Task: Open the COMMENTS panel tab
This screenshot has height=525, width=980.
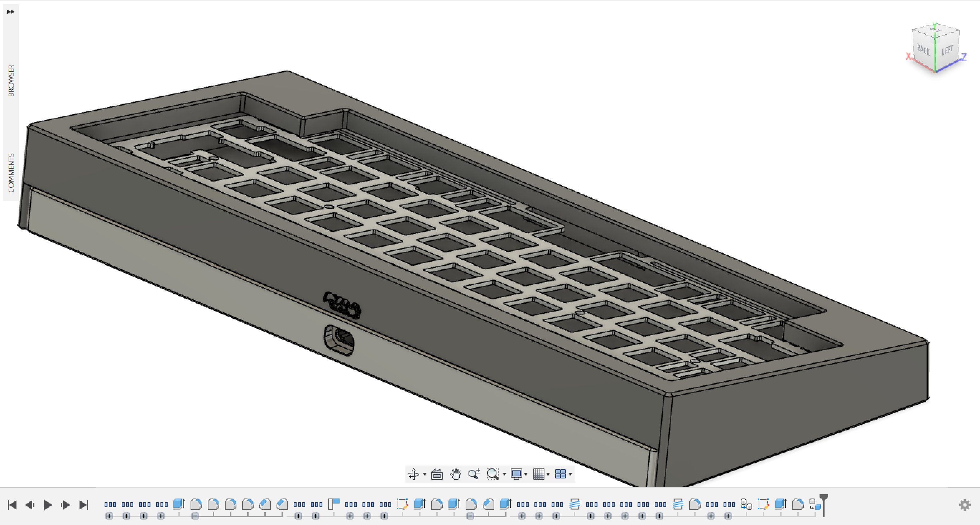Action: click(x=11, y=173)
